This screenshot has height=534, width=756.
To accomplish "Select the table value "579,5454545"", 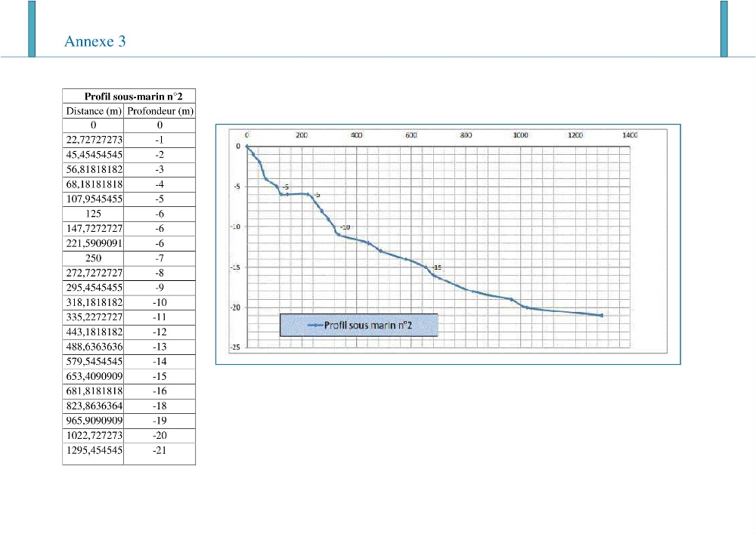I will click(x=94, y=362).
